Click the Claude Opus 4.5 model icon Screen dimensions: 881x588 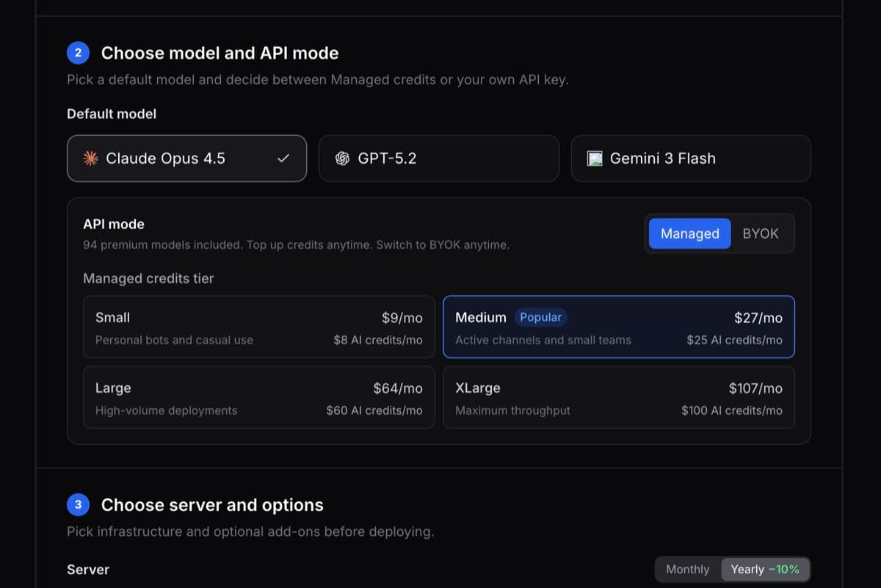(91, 158)
